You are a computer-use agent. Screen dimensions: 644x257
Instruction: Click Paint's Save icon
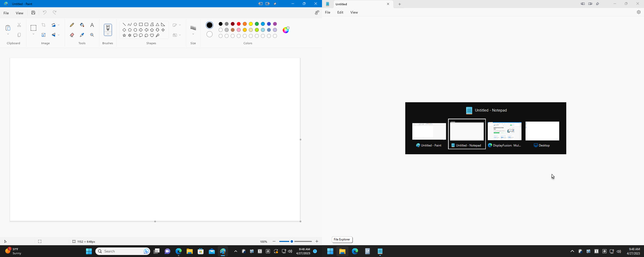pyautogui.click(x=33, y=13)
